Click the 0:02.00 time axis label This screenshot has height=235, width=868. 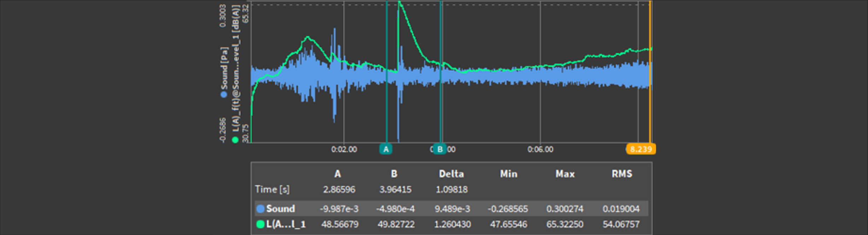[344, 150]
